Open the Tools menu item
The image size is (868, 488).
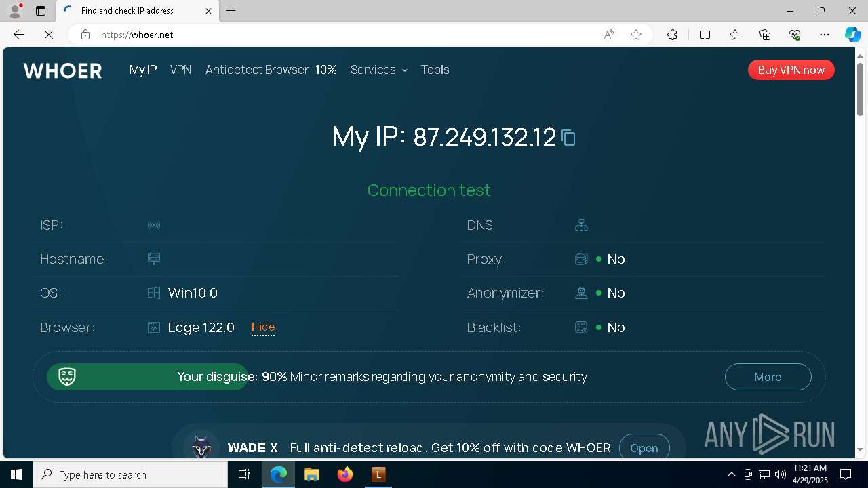pos(435,70)
